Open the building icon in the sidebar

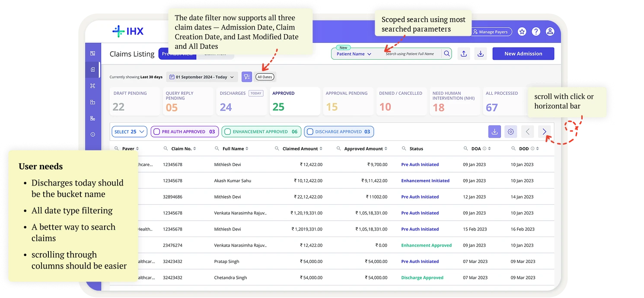point(92,102)
